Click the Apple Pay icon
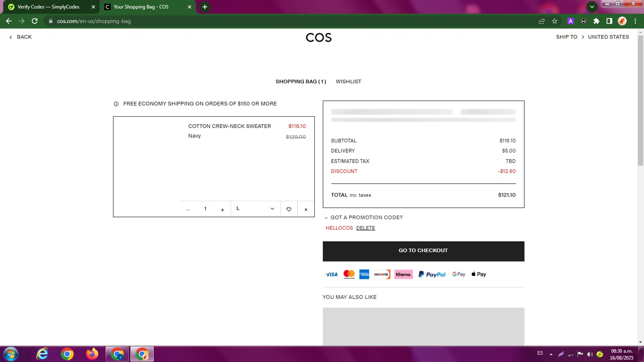 click(x=479, y=275)
